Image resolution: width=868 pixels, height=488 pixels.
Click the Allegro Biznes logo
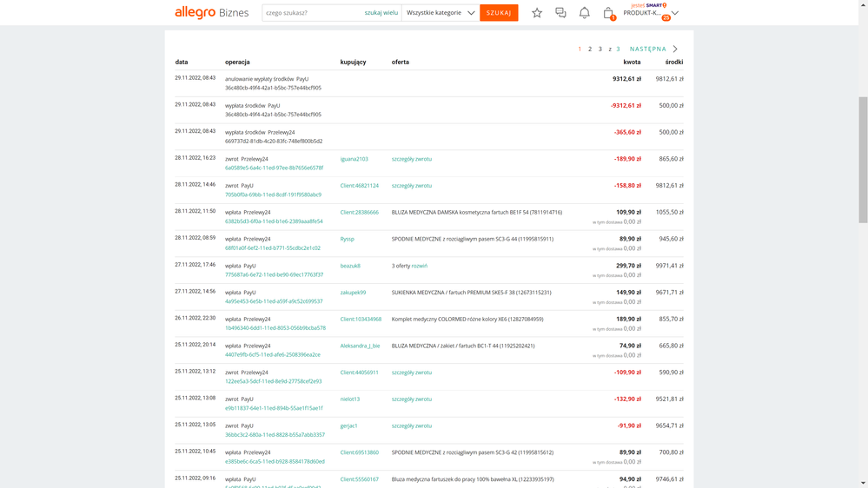pyautogui.click(x=211, y=12)
